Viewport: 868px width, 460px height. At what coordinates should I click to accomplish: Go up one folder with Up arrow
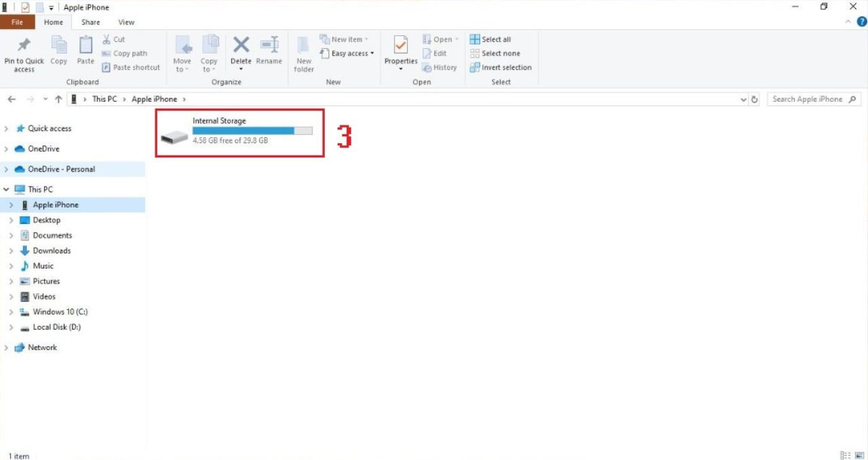tap(59, 99)
